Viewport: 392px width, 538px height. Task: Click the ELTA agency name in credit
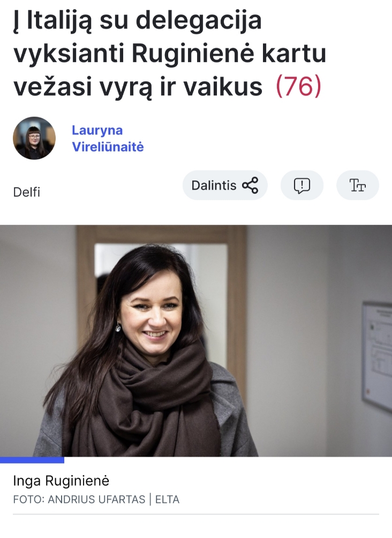167,499
